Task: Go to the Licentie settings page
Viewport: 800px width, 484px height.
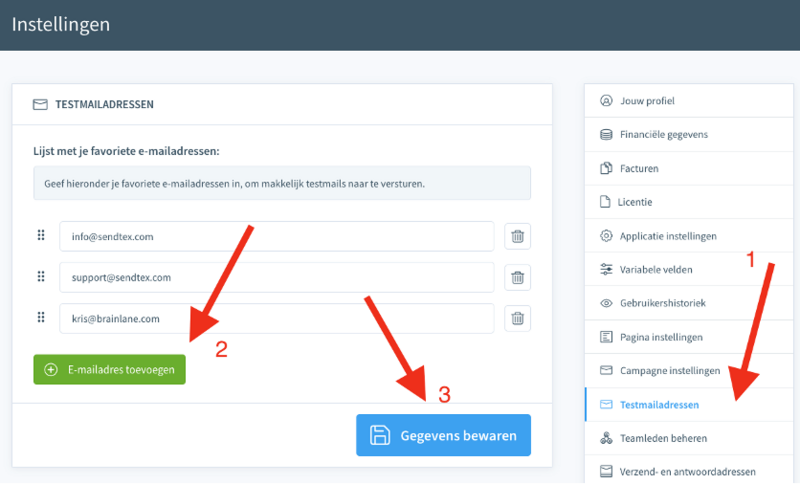Action: [635, 202]
